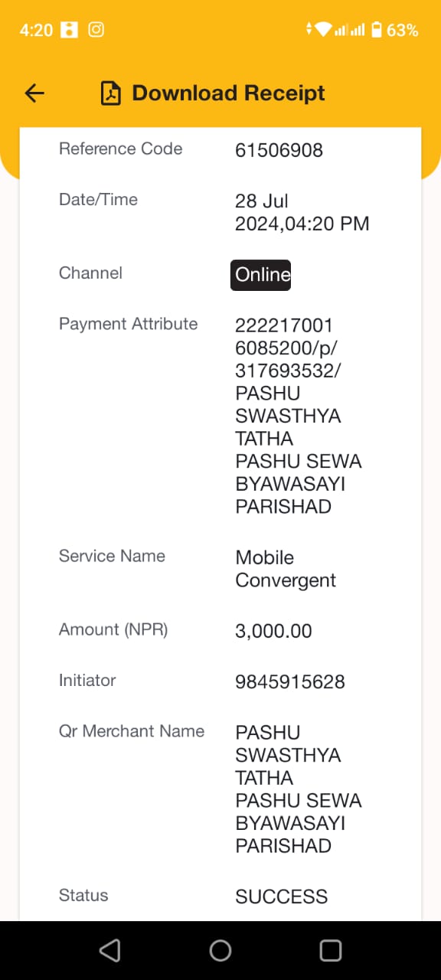Tap the Android back navigation triangle
The height and width of the screenshot is (980, 441).
(110, 951)
